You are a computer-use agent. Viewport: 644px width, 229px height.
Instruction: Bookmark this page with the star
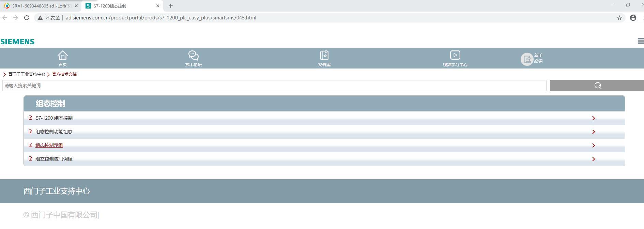pyautogui.click(x=619, y=18)
